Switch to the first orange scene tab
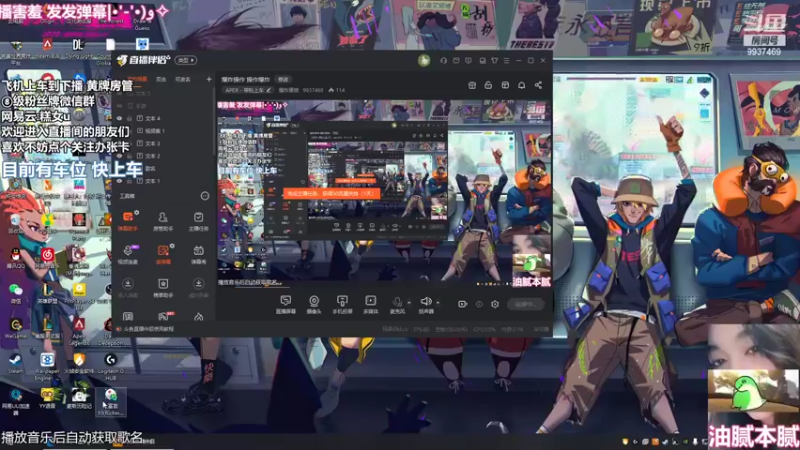The image size is (800, 450). pyautogui.click(x=137, y=79)
